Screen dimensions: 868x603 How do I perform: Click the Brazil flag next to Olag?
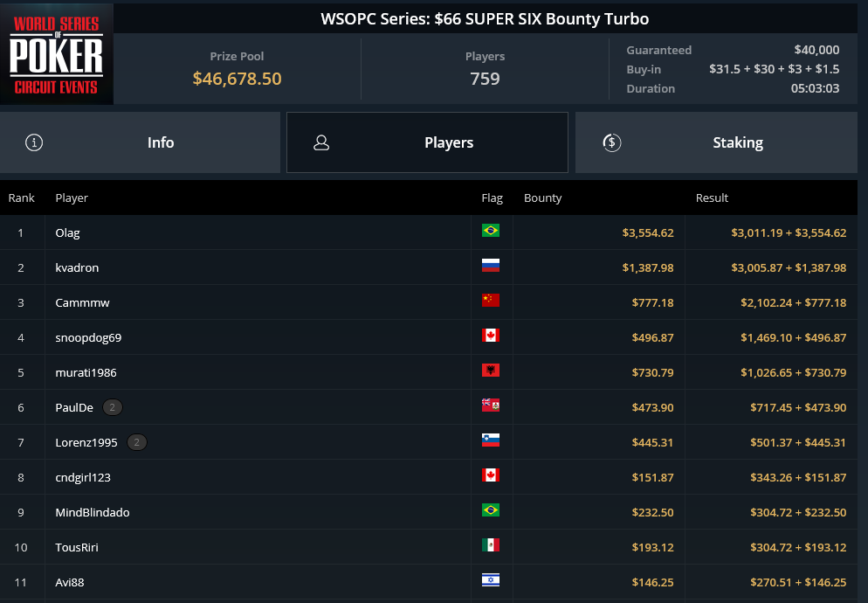tap(491, 230)
